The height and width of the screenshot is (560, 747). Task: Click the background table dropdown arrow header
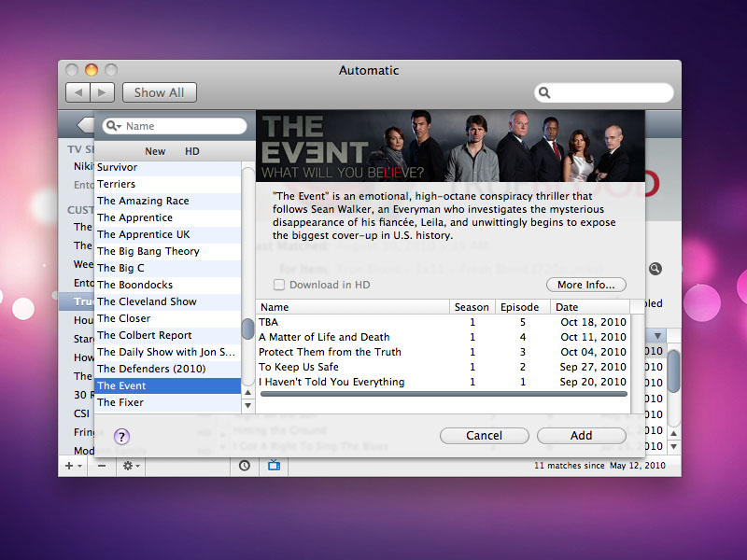pos(657,336)
